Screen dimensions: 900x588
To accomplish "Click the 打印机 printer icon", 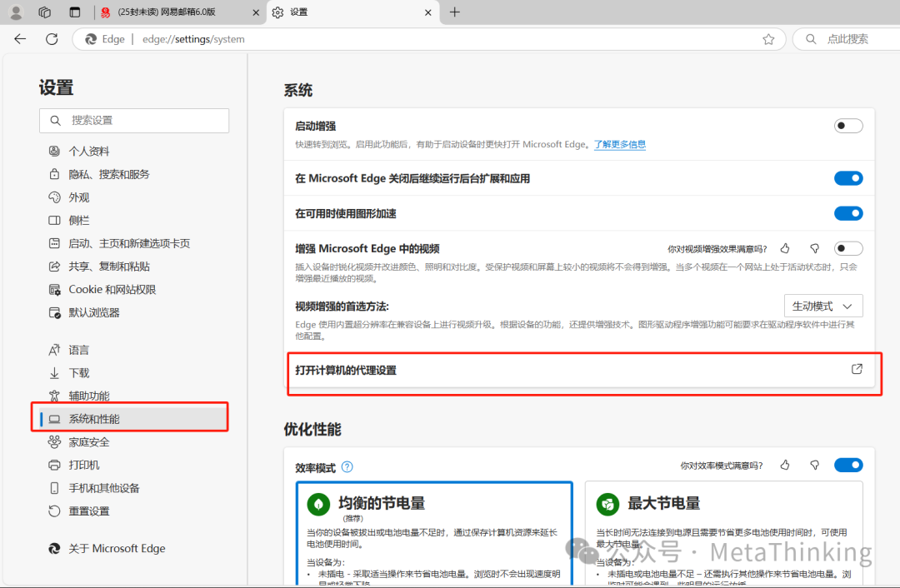I will (54, 466).
